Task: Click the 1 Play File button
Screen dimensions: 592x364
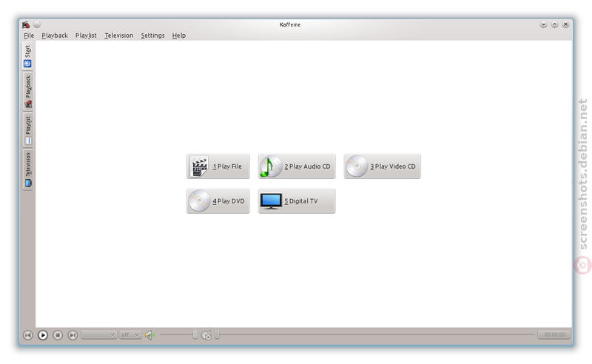Action: coord(218,166)
